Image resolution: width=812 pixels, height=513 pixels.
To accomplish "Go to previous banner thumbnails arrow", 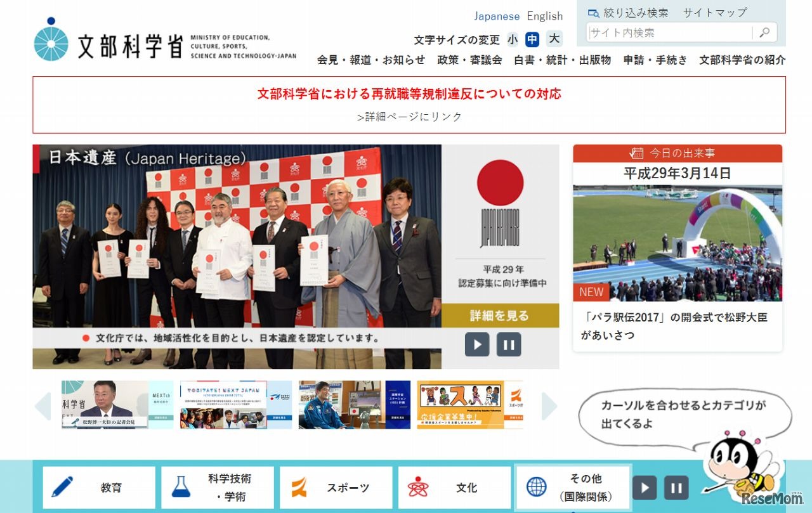I will point(43,406).
